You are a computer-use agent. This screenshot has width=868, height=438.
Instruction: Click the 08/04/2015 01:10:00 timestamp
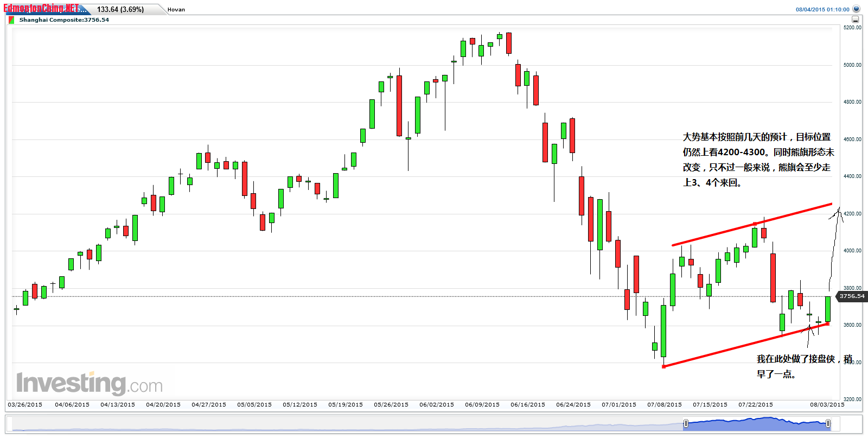point(822,10)
